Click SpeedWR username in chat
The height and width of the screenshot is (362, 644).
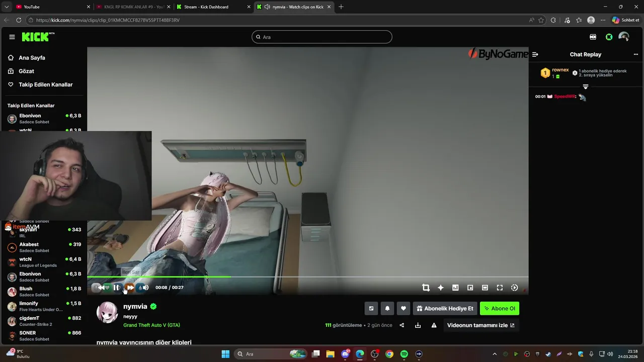pyautogui.click(x=565, y=97)
